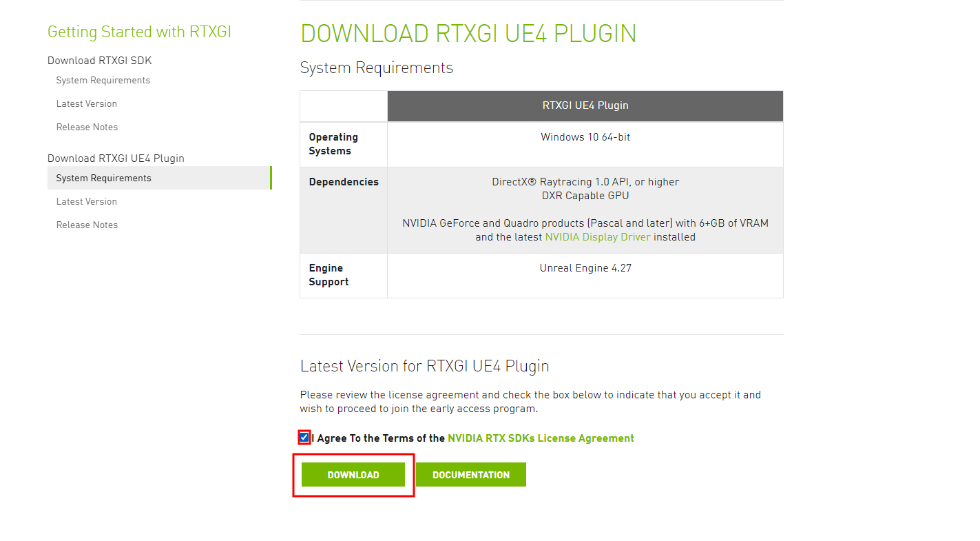
Task: Go to Latest Version under Download RTXGI SDK
Action: pyautogui.click(x=87, y=104)
